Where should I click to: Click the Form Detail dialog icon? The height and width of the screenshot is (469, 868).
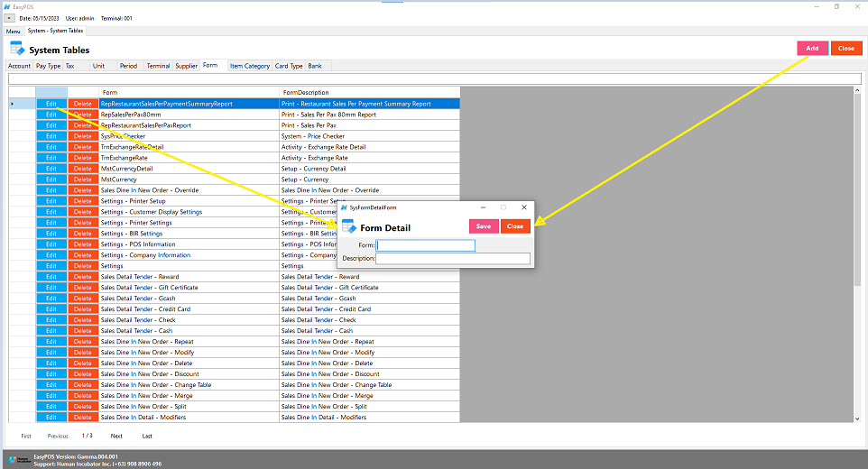(x=348, y=226)
